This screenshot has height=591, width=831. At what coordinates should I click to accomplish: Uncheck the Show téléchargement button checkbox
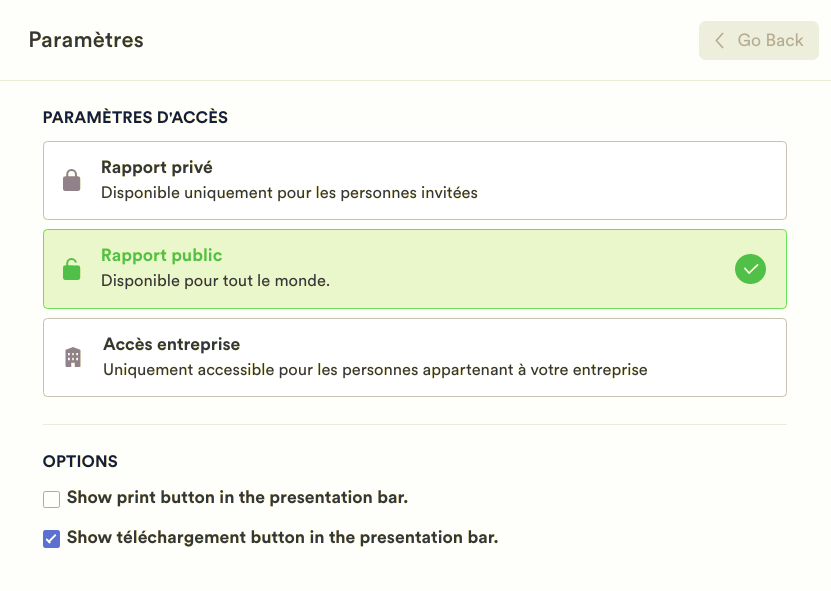click(x=52, y=539)
